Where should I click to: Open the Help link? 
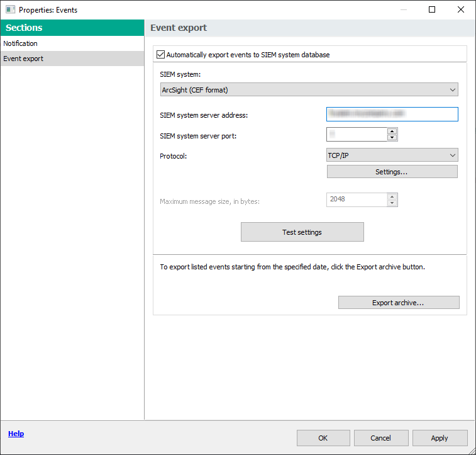(16, 434)
